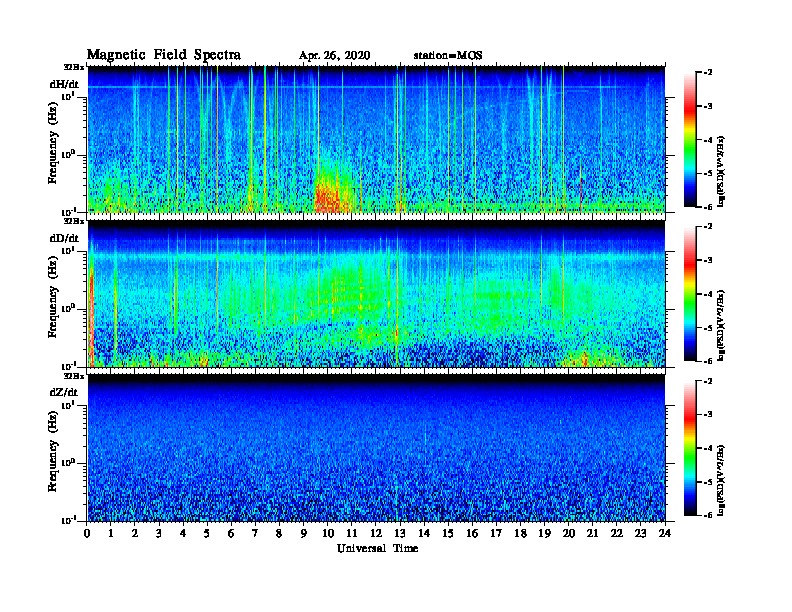The width and height of the screenshot is (792, 612).
Task: Select the date text "Apr. 26, 2020"
Action: pos(334,56)
